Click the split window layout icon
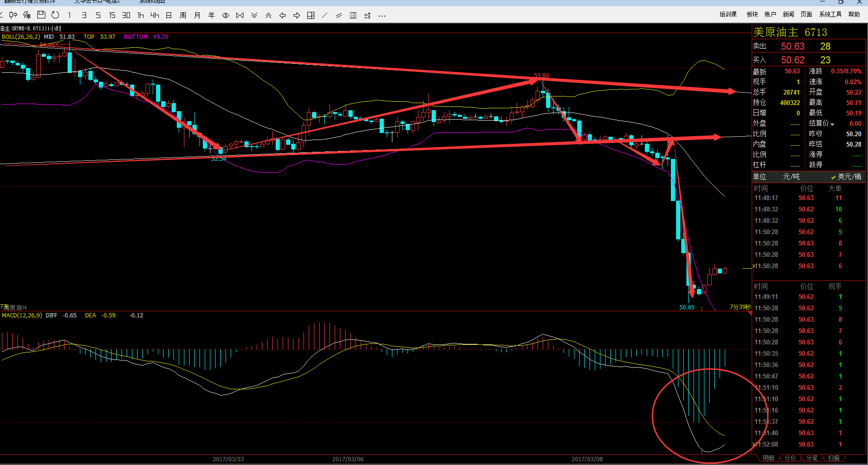This screenshot has width=868, height=465. [x=311, y=15]
